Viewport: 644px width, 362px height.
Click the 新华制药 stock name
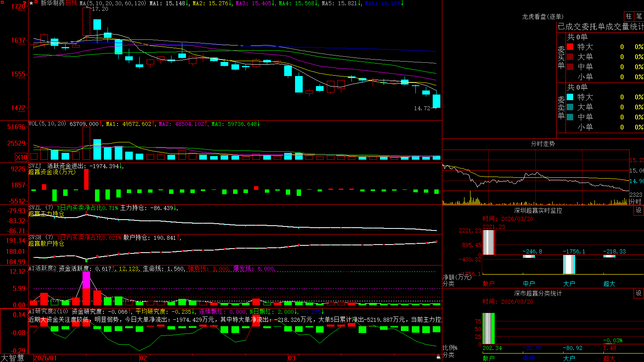click(x=53, y=3)
